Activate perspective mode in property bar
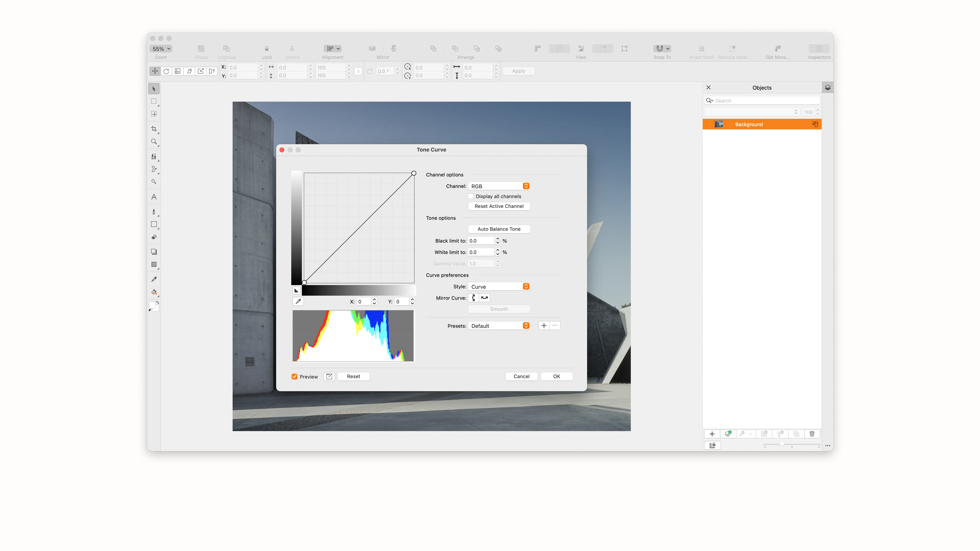The image size is (980, 551). [x=212, y=71]
